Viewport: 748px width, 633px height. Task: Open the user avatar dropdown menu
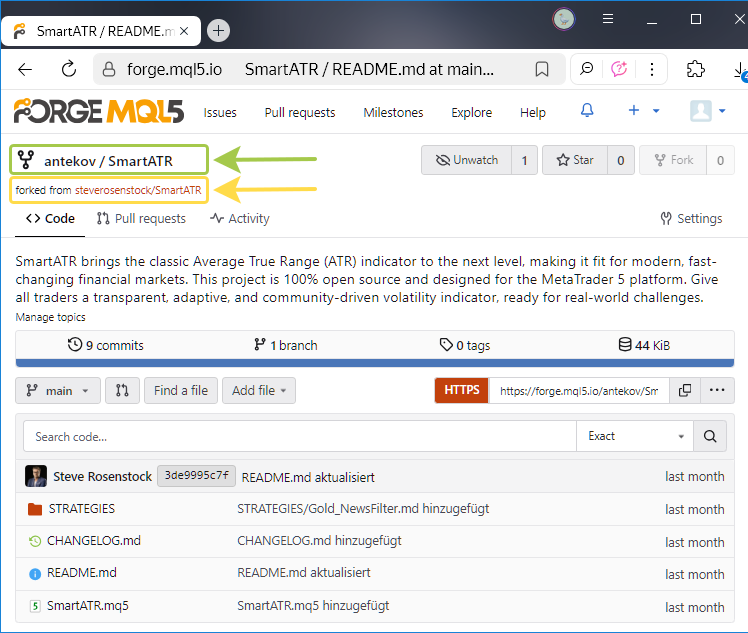click(x=707, y=111)
